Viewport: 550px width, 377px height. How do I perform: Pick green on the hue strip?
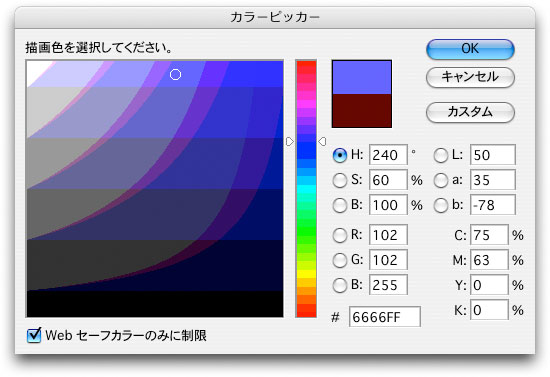pos(306,231)
